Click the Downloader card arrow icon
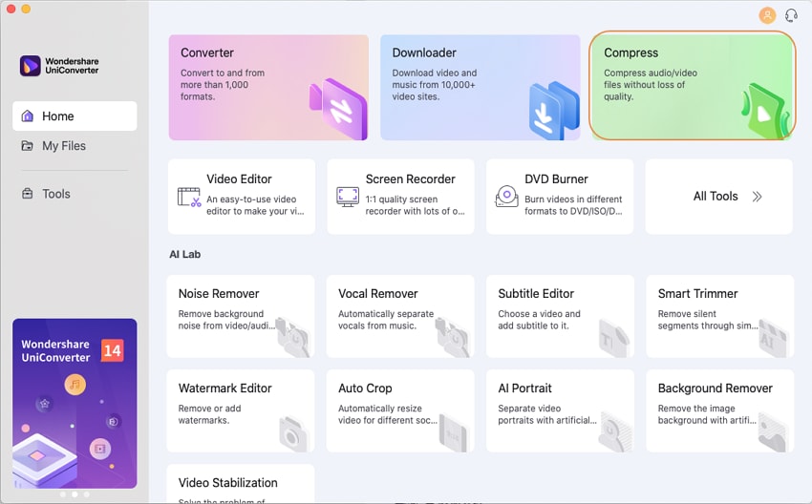 [553, 111]
